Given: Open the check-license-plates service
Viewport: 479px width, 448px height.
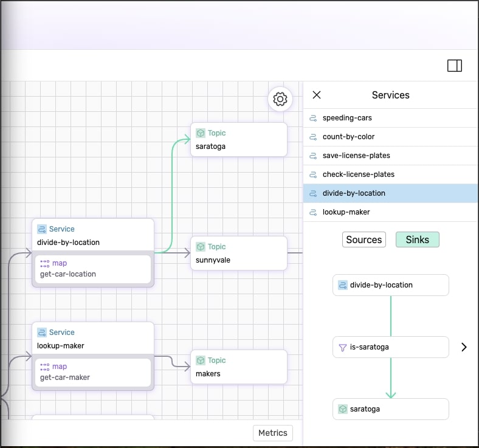Looking at the screenshot, I should tap(358, 174).
